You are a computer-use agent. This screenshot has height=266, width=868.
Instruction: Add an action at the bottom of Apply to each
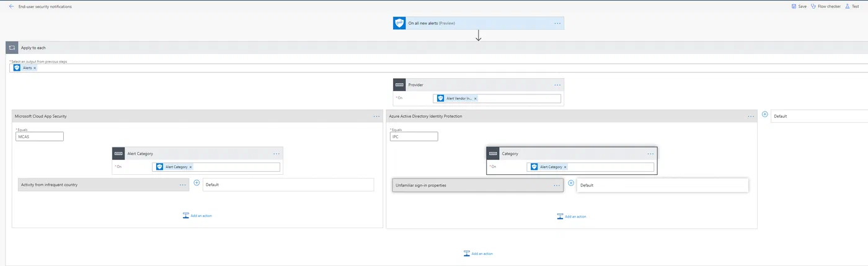pos(478,254)
